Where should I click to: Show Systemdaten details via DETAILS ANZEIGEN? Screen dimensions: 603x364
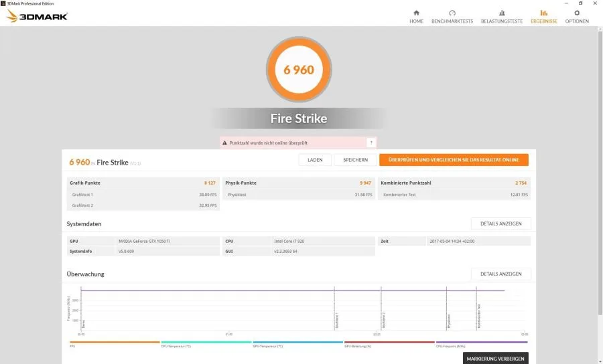[500, 223]
